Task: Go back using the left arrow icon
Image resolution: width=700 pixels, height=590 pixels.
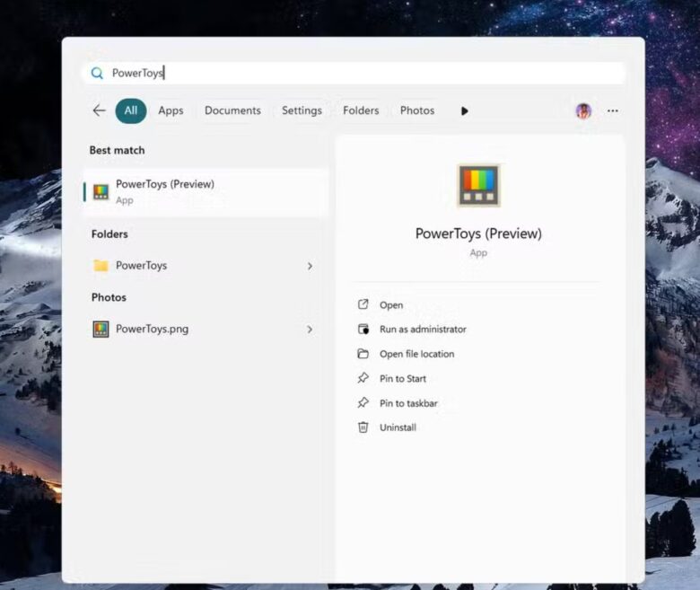Action: point(99,110)
